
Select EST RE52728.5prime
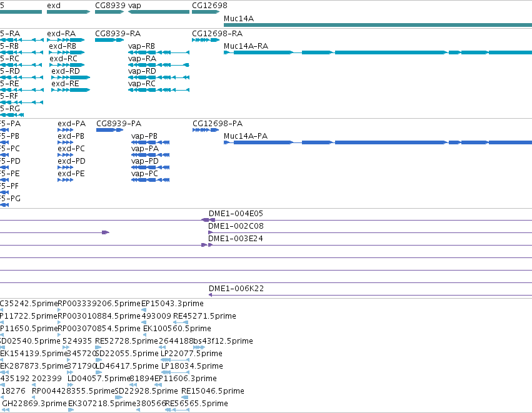126,341
